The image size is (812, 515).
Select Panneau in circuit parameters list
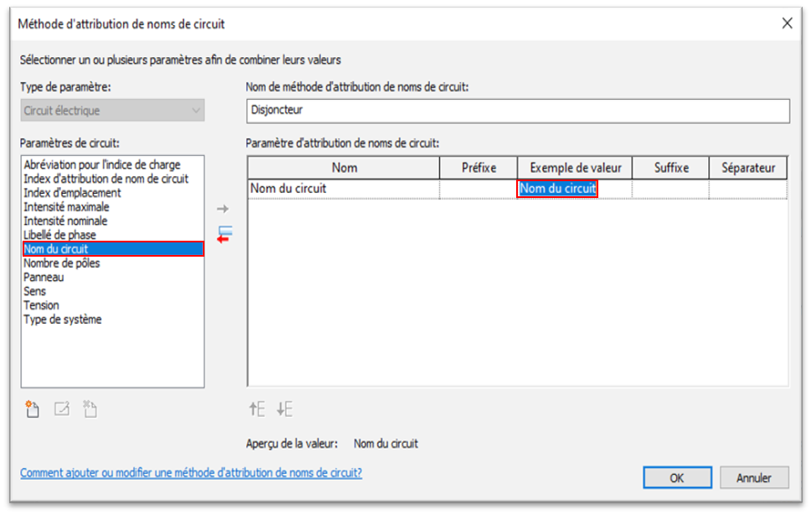44,277
